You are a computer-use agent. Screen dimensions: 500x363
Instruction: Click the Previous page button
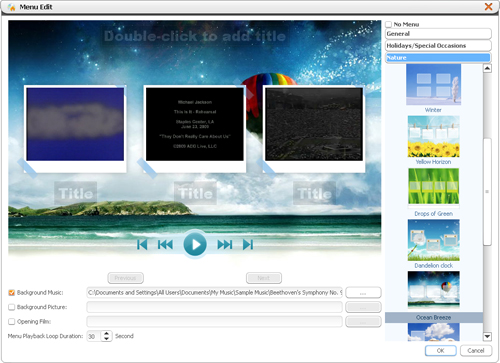point(126,278)
